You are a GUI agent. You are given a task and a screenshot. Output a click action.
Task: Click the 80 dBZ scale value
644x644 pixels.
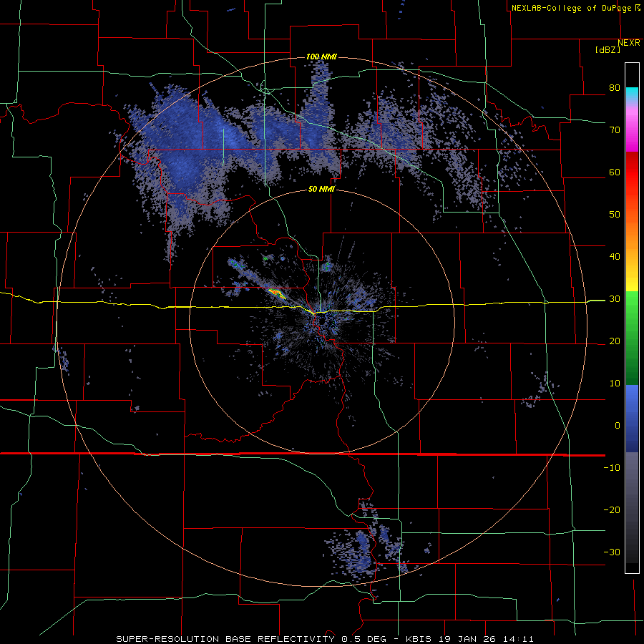tap(615, 88)
